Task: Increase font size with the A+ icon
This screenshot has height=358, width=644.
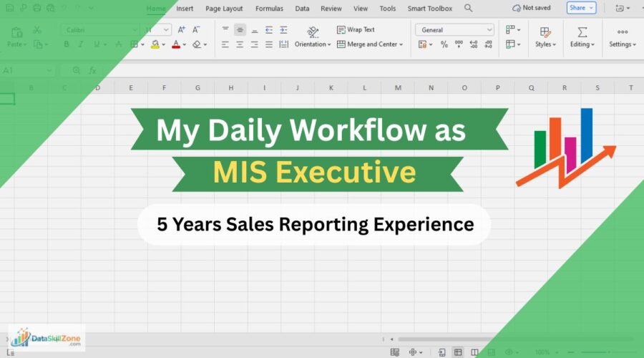Action: coord(181,29)
